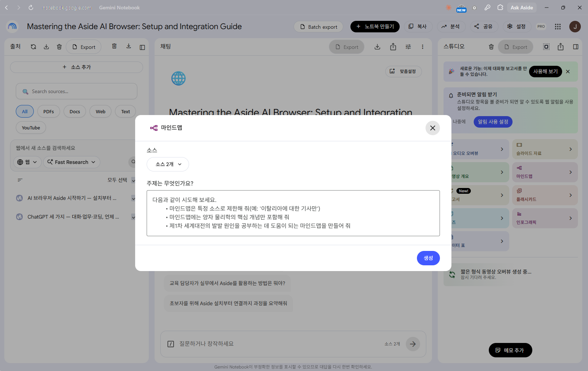Collapse the 스튜디오 panel with sidebar icon

[x=576, y=47]
